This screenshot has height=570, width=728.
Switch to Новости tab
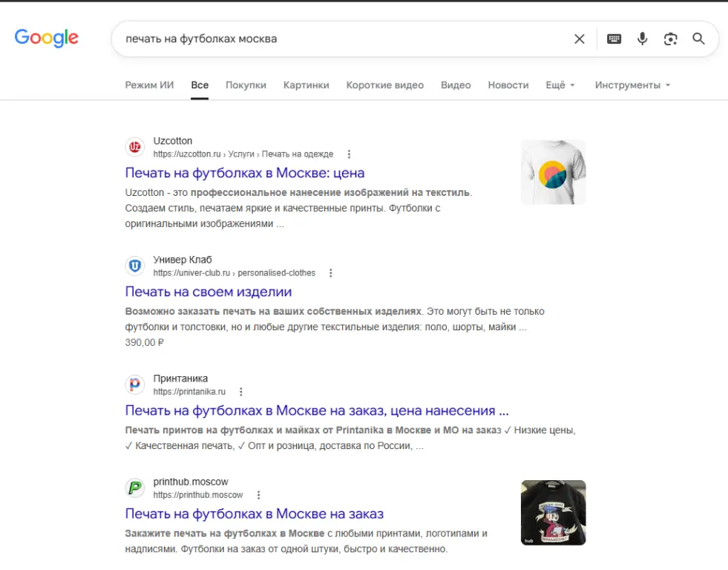click(x=508, y=85)
